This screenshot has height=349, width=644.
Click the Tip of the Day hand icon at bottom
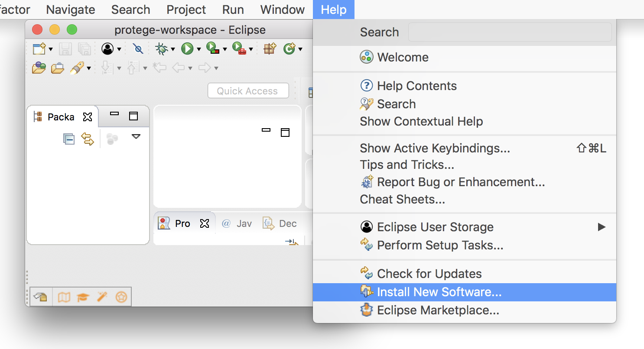40,297
